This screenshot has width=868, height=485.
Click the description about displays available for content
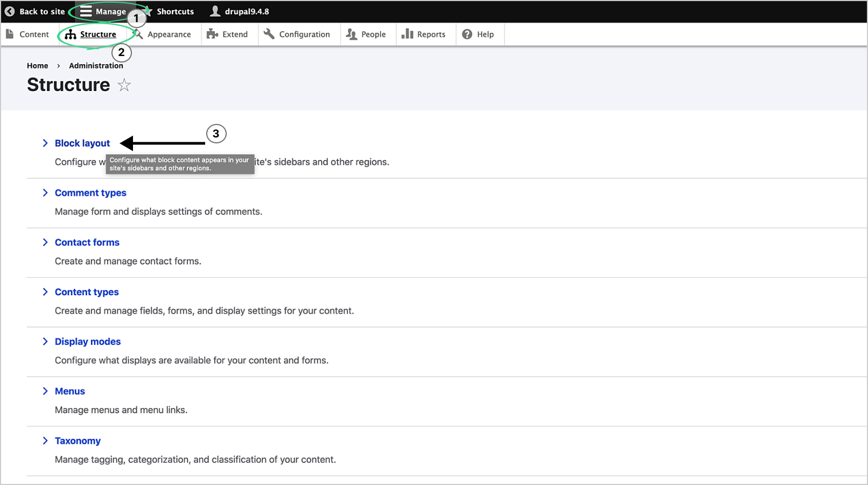(x=192, y=360)
